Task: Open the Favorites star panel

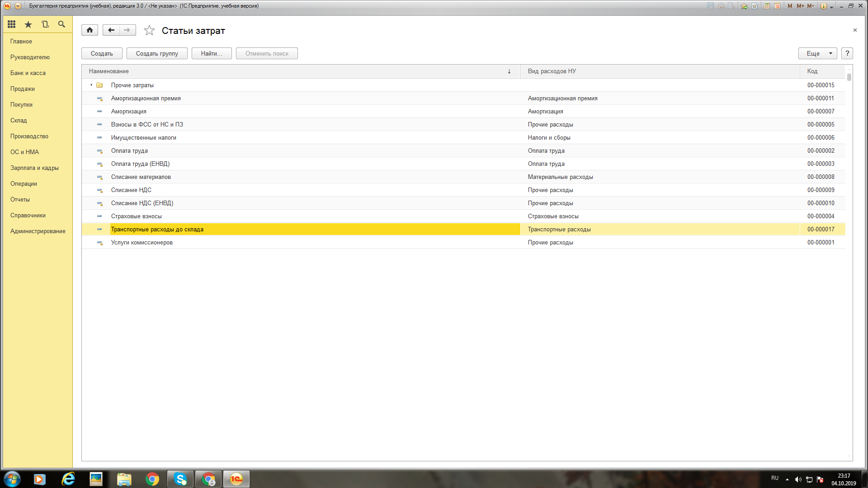Action: pyautogui.click(x=28, y=24)
